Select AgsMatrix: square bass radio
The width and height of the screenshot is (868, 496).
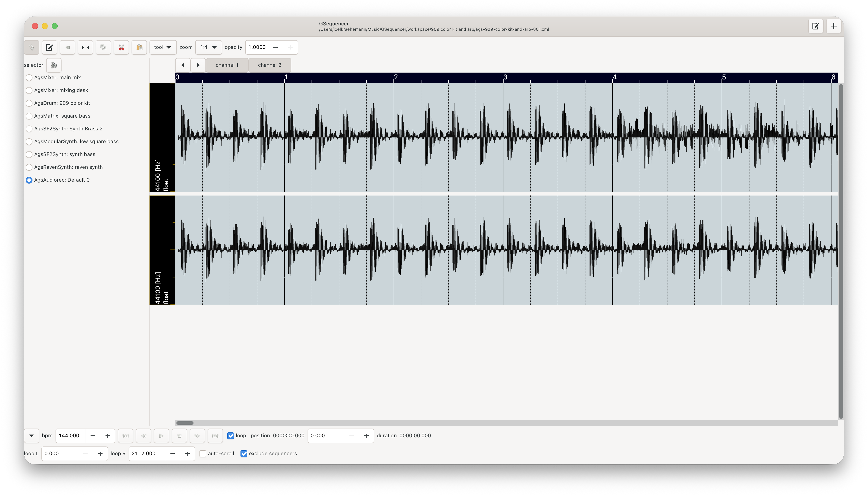click(x=29, y=116)
